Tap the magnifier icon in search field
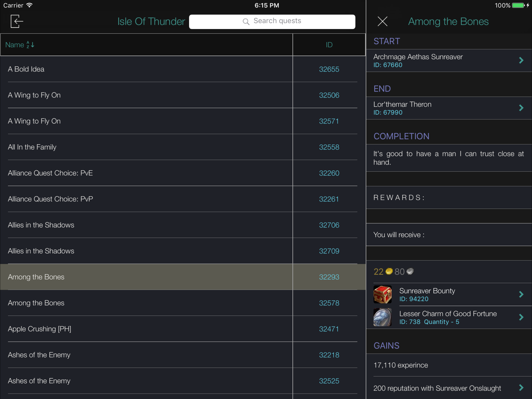The image size is (532, 399). (246, 22)
